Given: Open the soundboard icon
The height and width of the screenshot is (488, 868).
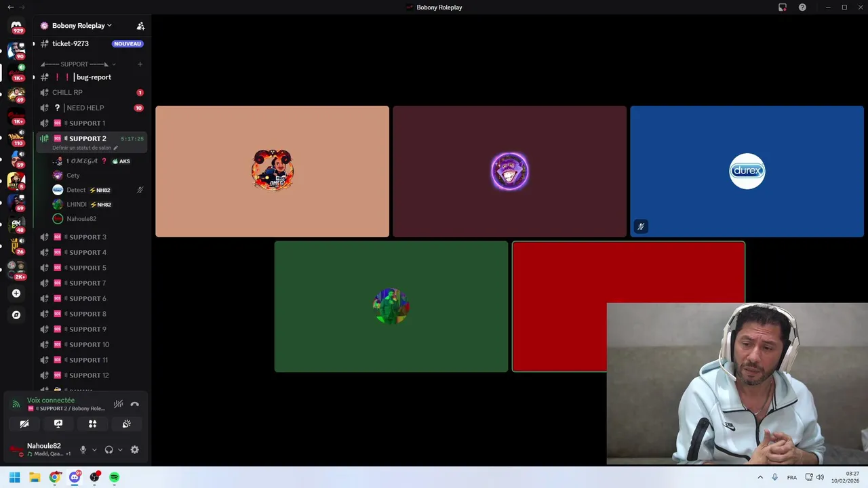Looking at the screenshot, I should [x=126, y=424].
